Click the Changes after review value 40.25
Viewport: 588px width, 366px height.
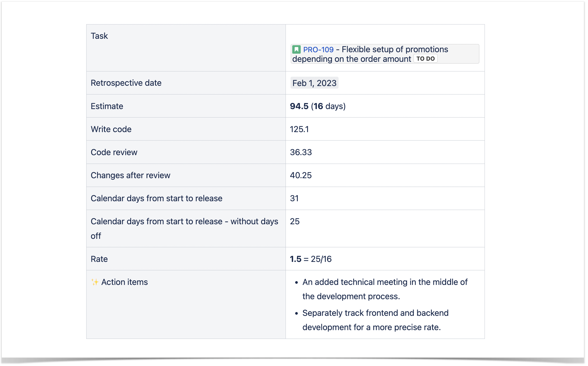tap(301, 175)
